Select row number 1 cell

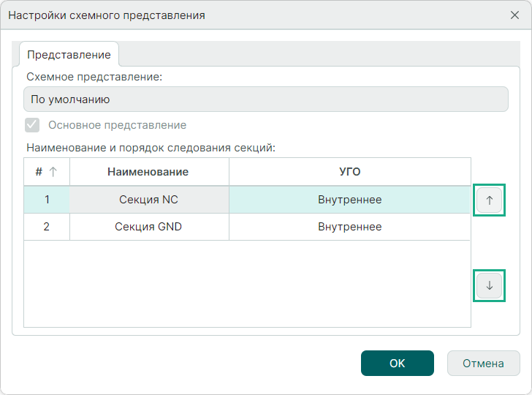[x=47, y=199]
